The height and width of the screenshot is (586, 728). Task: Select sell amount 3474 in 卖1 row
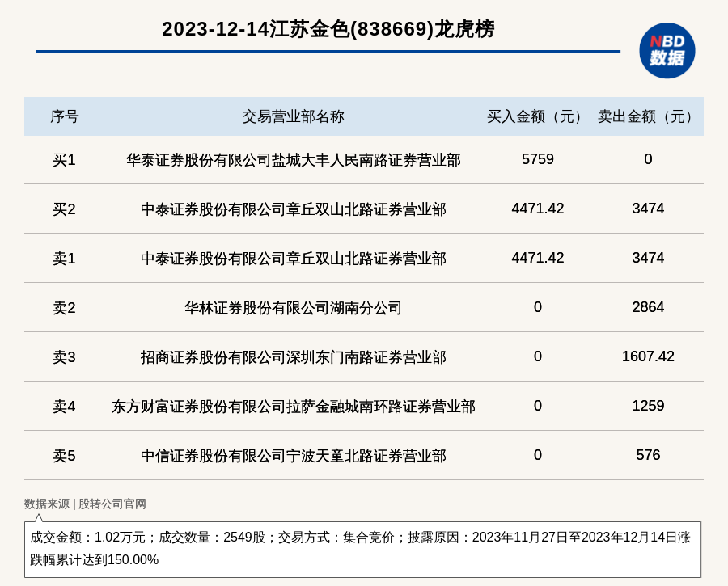(x=648, y=258)
